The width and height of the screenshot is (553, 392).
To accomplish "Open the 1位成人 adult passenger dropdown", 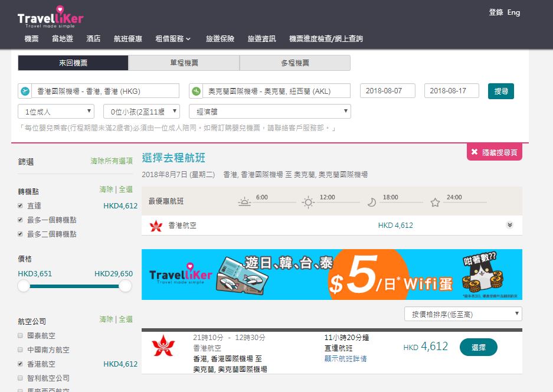I will 56,112.
